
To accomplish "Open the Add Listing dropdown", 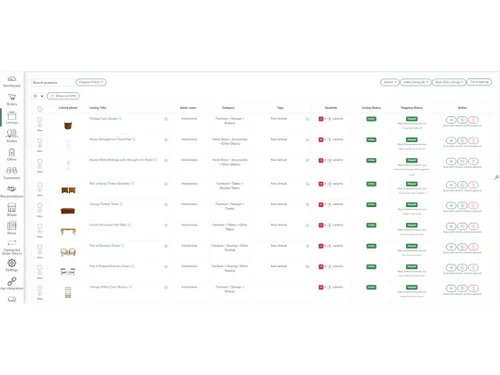I will click(416, 82).
